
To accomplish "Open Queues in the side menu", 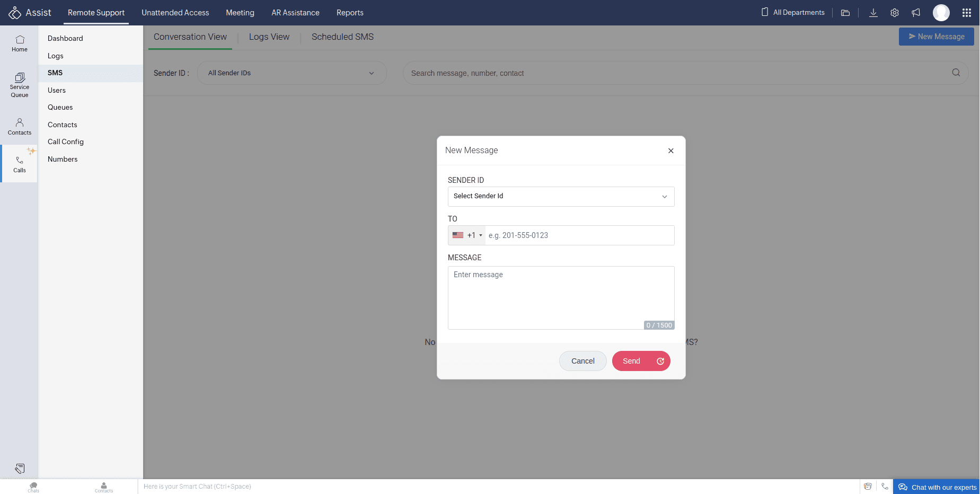I will point(91,107).
